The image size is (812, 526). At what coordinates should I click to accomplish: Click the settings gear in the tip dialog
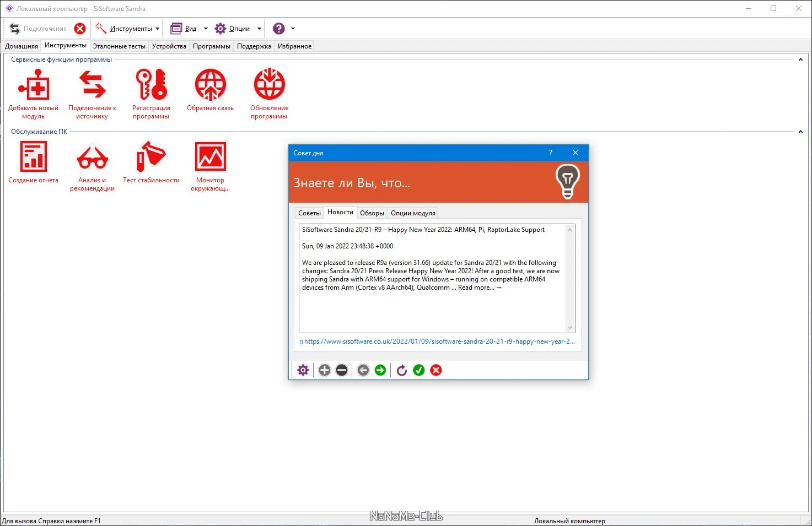coord(302,370)
